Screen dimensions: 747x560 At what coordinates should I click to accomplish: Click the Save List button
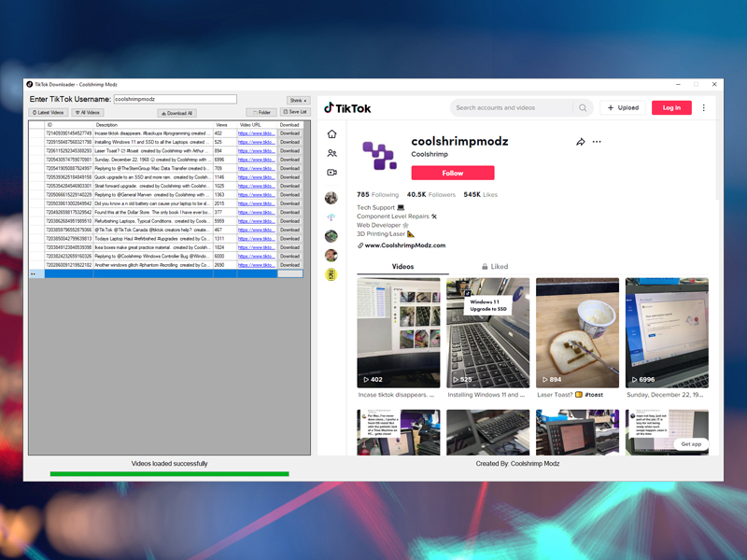295,112
